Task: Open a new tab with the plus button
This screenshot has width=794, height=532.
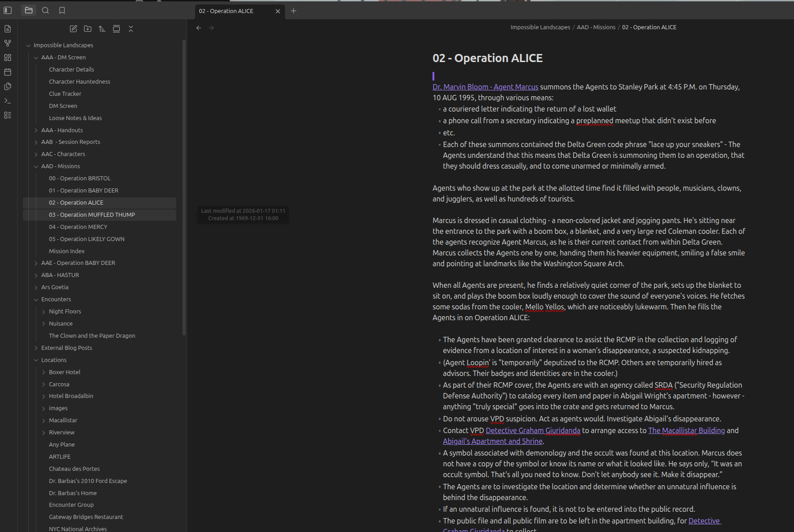Action: 294,11
